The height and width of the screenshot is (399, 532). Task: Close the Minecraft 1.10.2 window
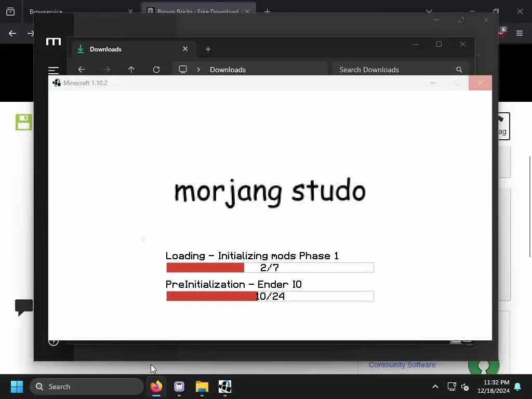pyautogui.click(x=480, y=83)
